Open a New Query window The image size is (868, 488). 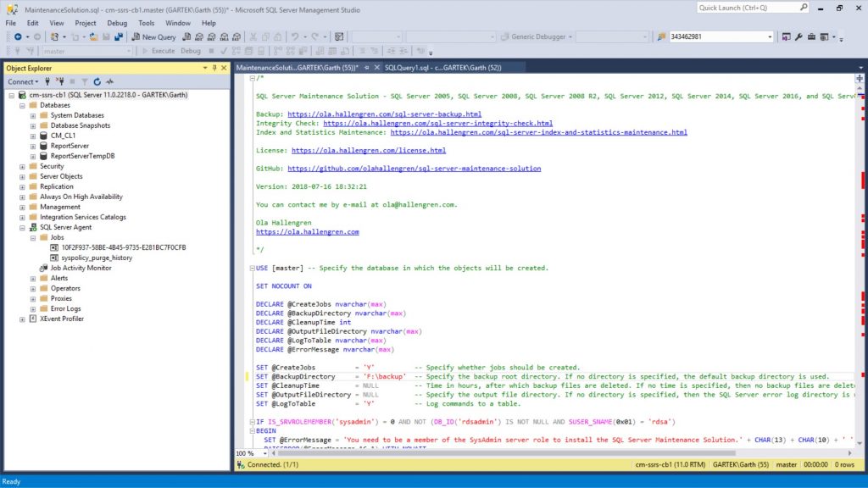155,37
